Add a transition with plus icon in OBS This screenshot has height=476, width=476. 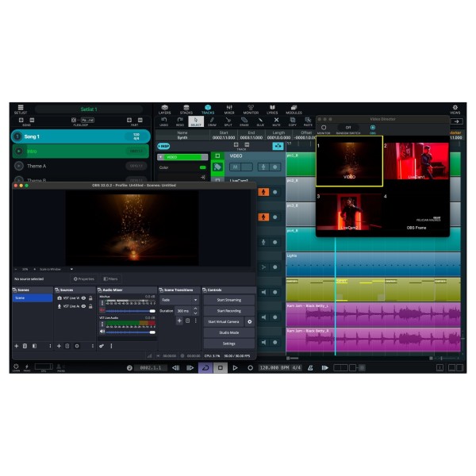[179, 321]
